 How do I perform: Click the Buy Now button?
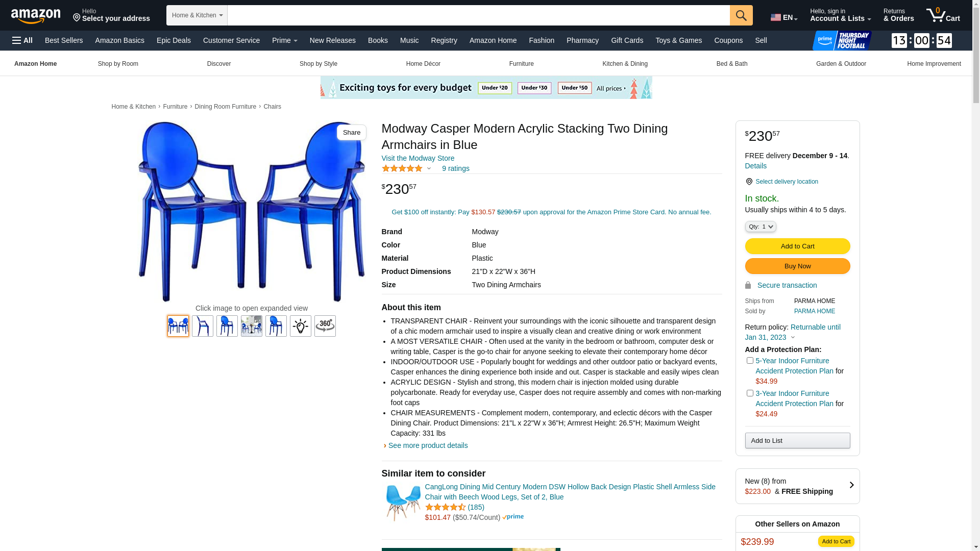pos(797,266)
